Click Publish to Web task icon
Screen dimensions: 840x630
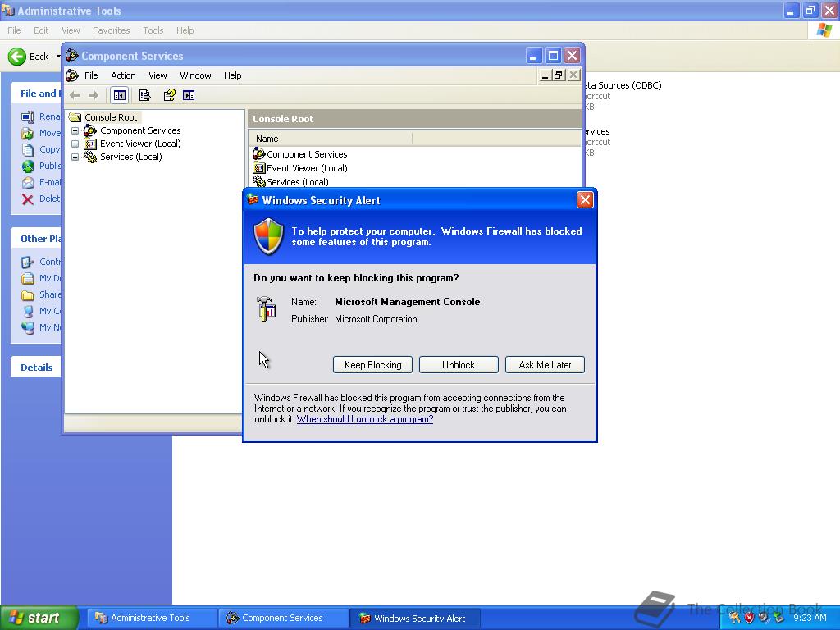click(x=28, y=166)
